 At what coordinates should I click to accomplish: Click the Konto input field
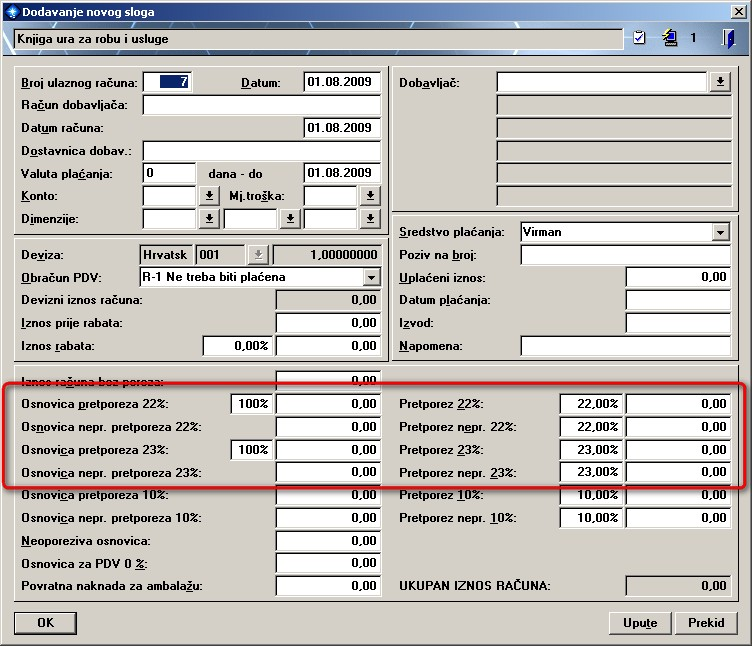169,196
